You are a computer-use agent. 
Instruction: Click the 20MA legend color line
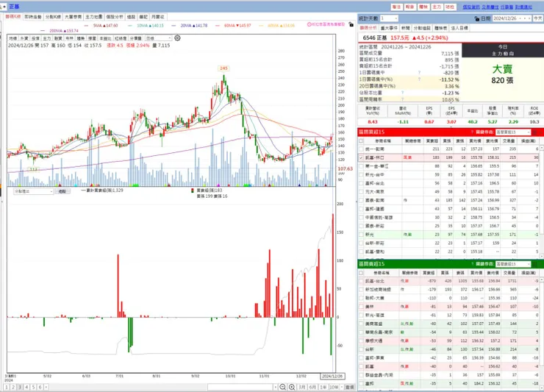(x=174, y=26)
